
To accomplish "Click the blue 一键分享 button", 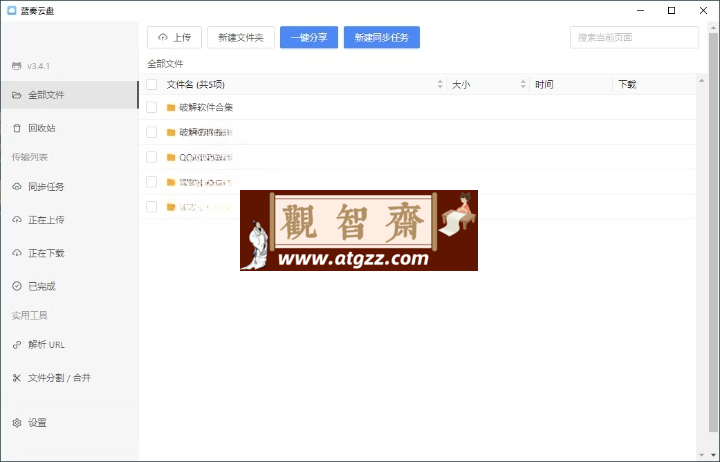I will pyautogui.click(x=309, y=37).
